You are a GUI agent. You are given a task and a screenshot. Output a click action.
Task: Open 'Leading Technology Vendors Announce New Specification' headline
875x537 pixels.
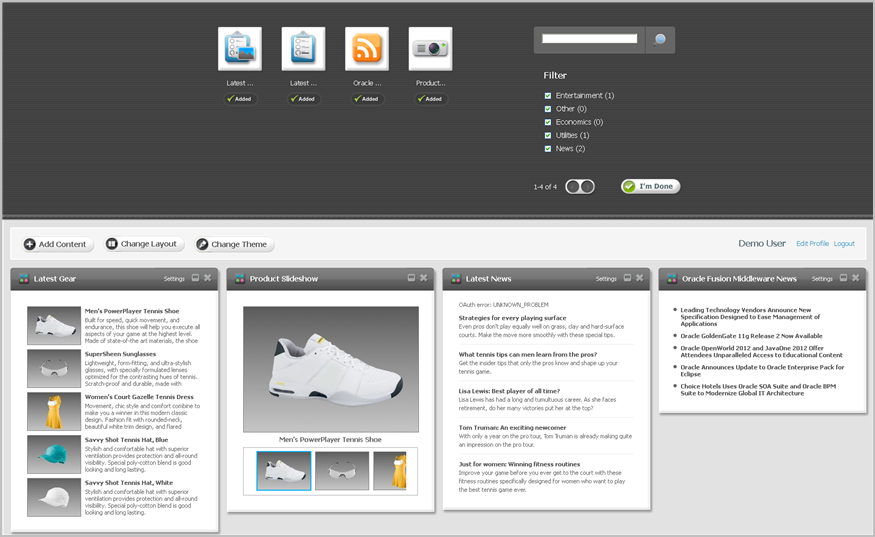tap(750, 317)
